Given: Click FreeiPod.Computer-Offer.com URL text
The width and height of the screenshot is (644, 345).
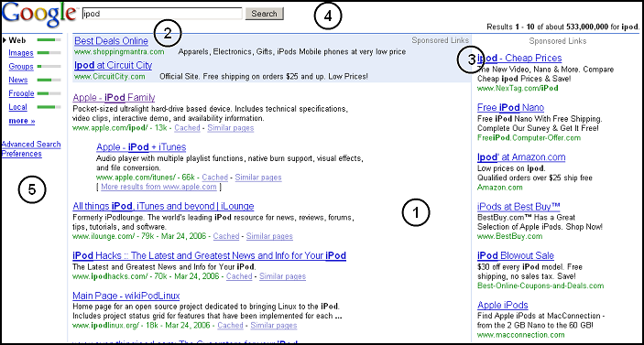Looking at the screenshot, I should pos(529,138).
